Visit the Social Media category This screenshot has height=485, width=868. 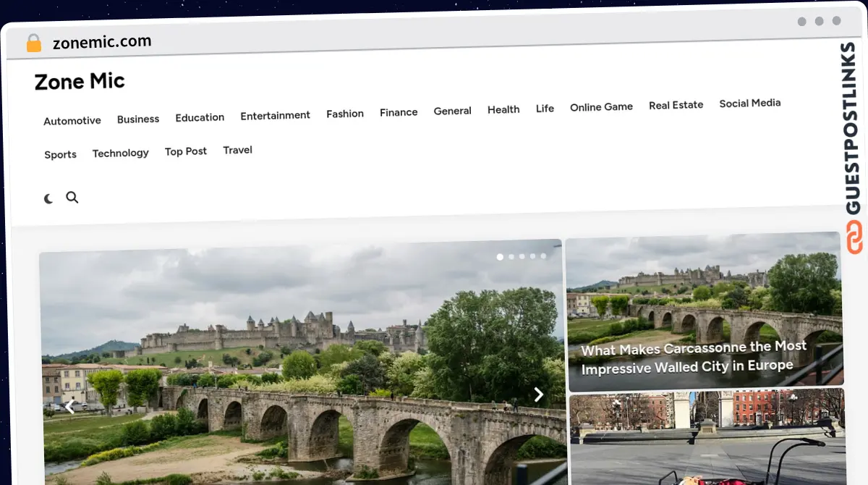pyautogui.click(x=749, y=104)
